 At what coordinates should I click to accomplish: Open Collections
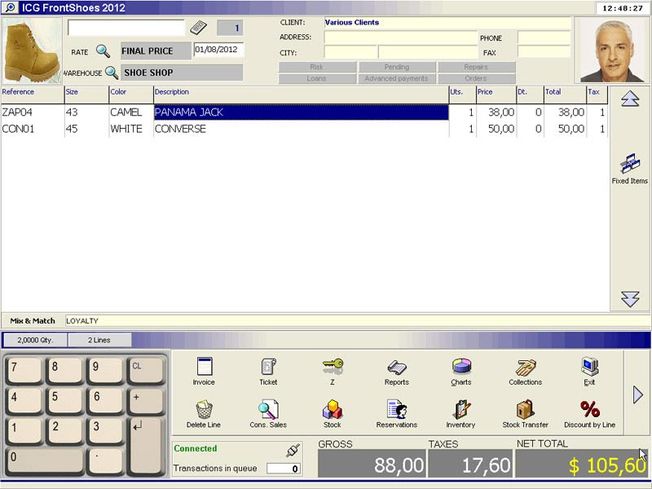[525, 371]
